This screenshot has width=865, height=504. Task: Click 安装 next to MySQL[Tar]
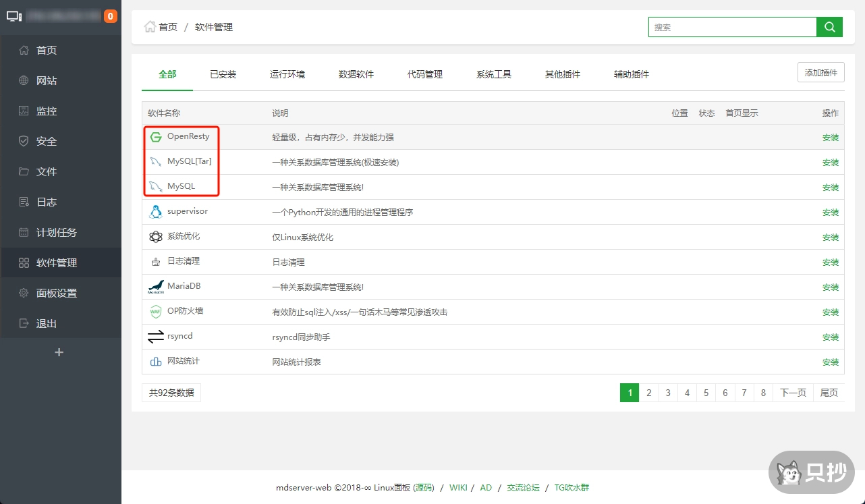point(830,162)
